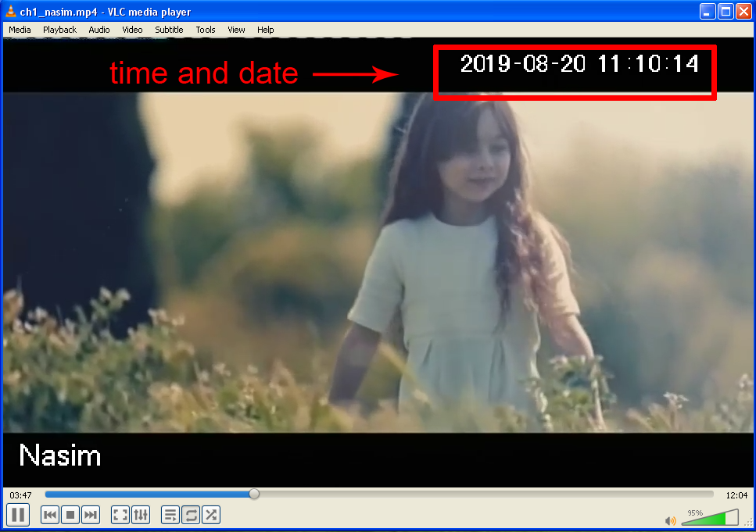Viewport: 756px width, 532px height.
Task: Open the View menu
Action: pos(236,30)
